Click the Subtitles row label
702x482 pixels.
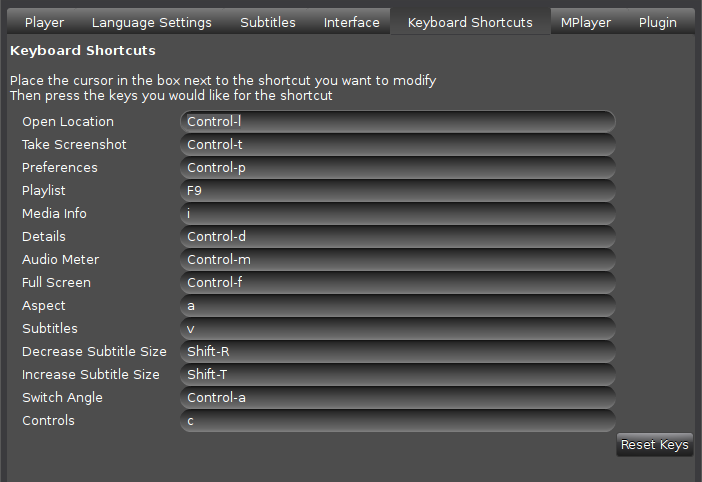point(50,328)
